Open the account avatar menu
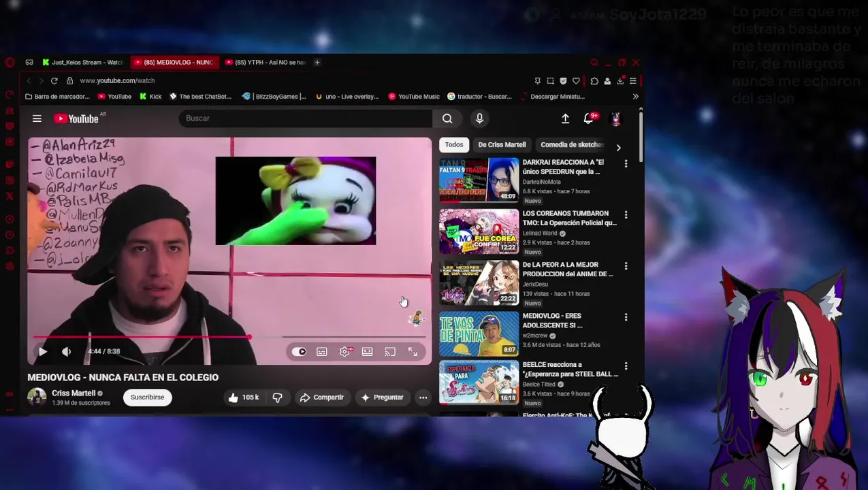Viewport: 868px width, 490px height. (615, 118)
